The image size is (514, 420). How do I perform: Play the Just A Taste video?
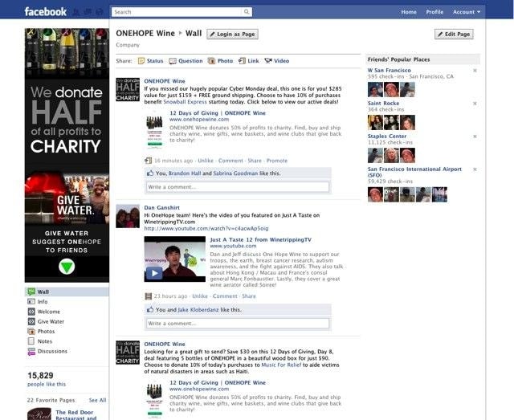(154, 273)
